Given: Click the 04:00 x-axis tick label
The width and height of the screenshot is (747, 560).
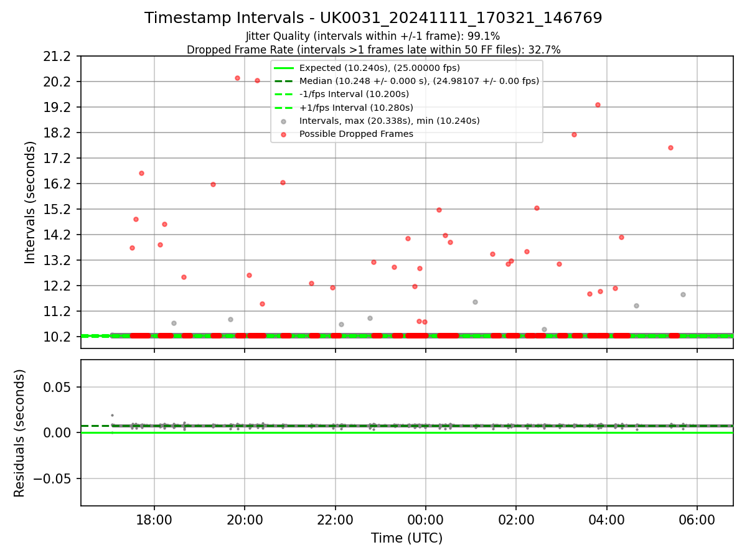Looking at the screenshot, I should [607, 520].
